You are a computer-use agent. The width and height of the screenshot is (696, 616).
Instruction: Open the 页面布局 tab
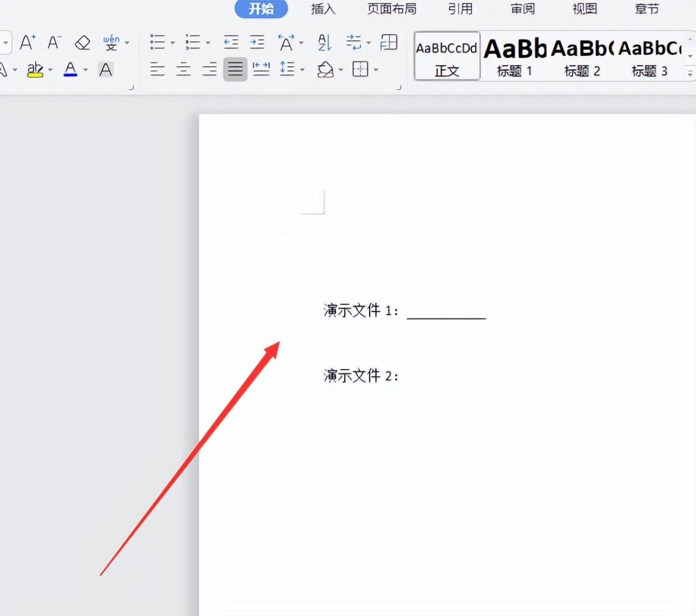coord(392,9)
